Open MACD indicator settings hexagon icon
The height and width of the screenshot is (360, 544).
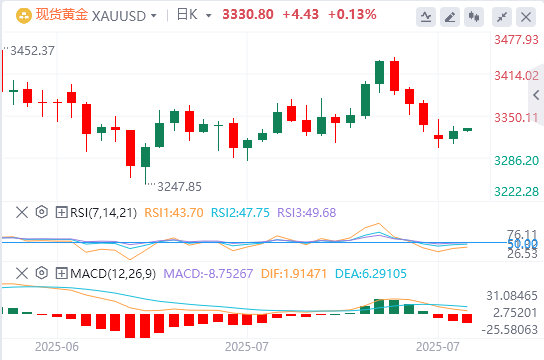tap(42, 273)
